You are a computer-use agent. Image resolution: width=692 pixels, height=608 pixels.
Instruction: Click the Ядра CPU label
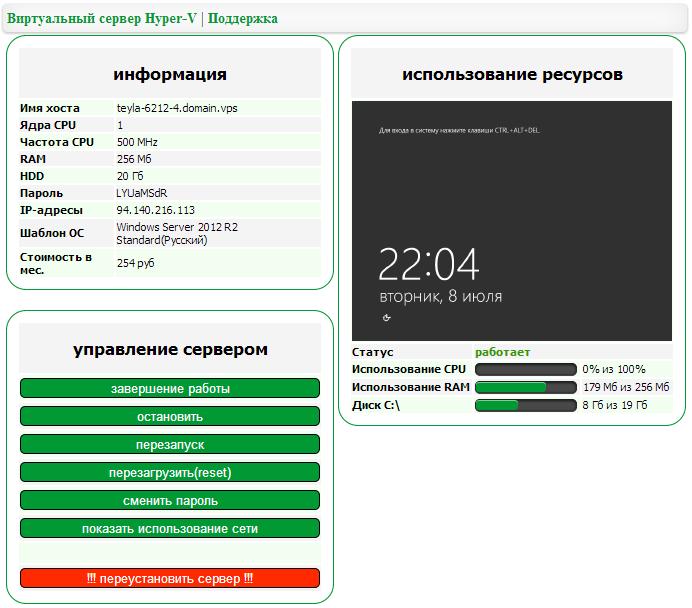click(x=48, y=125)
